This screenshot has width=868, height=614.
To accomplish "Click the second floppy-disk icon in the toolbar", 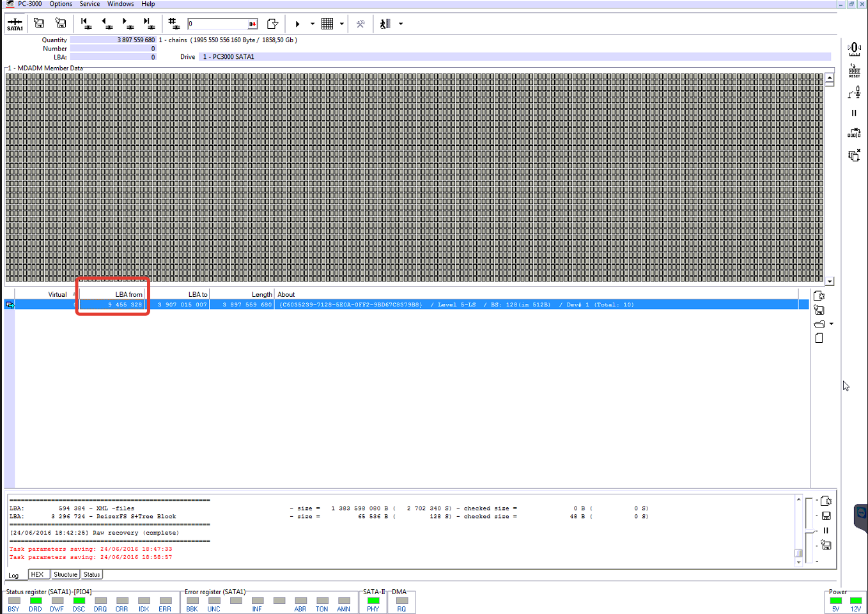I will (61, 24).
